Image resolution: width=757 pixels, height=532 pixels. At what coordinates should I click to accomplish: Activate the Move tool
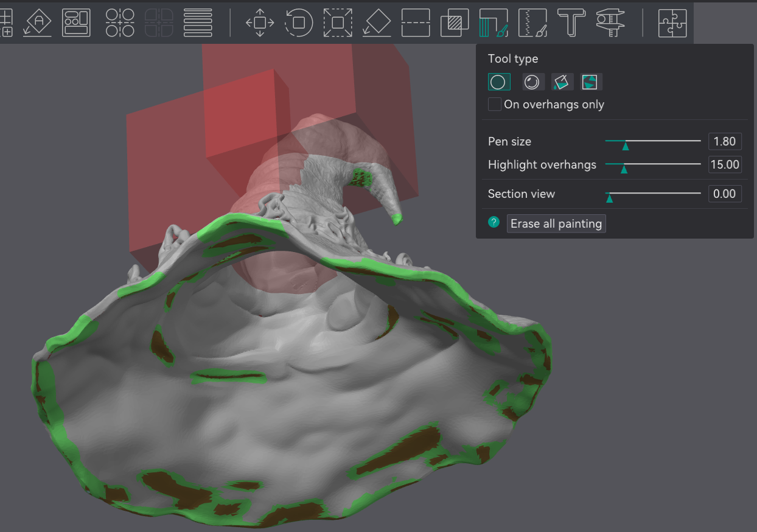point(260,23)
